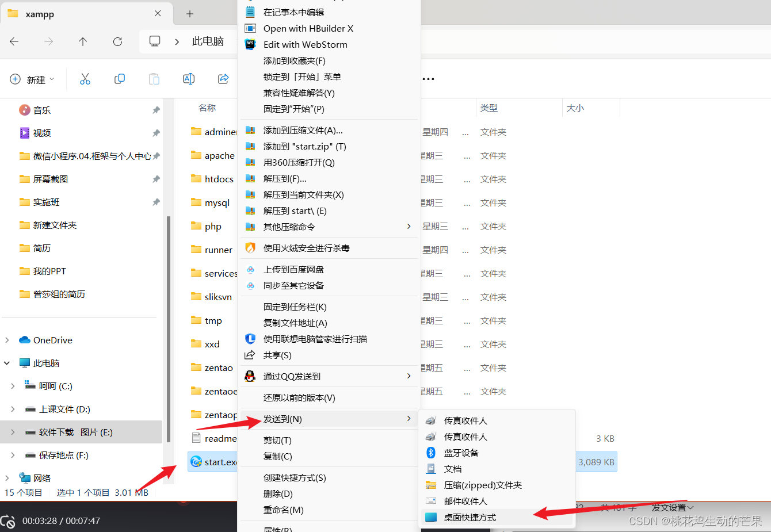Viewport: 771px width, 532px height.
Task: Go back with the left arrow button
Action: point(14,41)
